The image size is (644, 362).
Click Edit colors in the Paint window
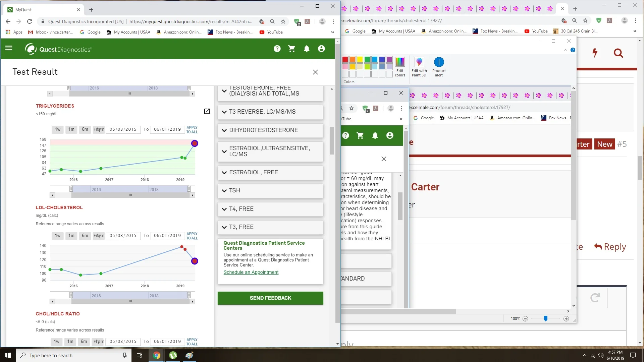tap(400, 67)
